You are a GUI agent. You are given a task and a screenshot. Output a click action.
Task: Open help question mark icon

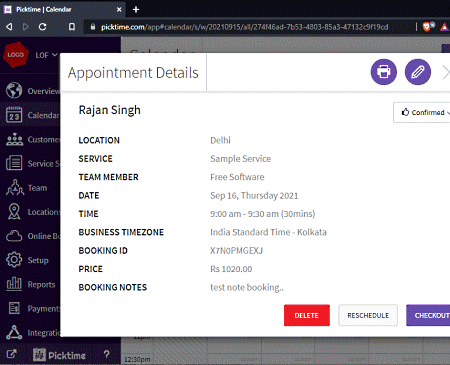coord(106,354)
